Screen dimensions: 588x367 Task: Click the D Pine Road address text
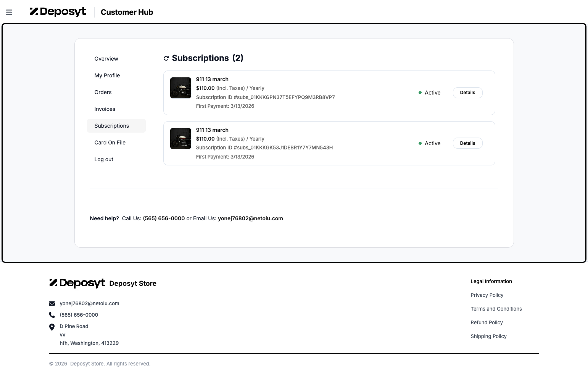74,326
